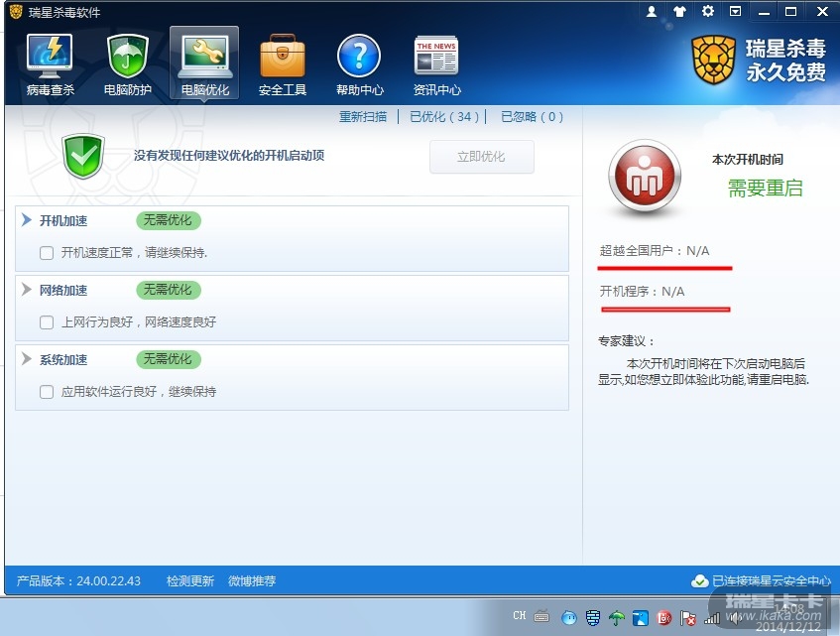Viewport: 840px width, 636px height.
Task: Tick the 上网行为良好 checkbox
Action: point(47,322)
